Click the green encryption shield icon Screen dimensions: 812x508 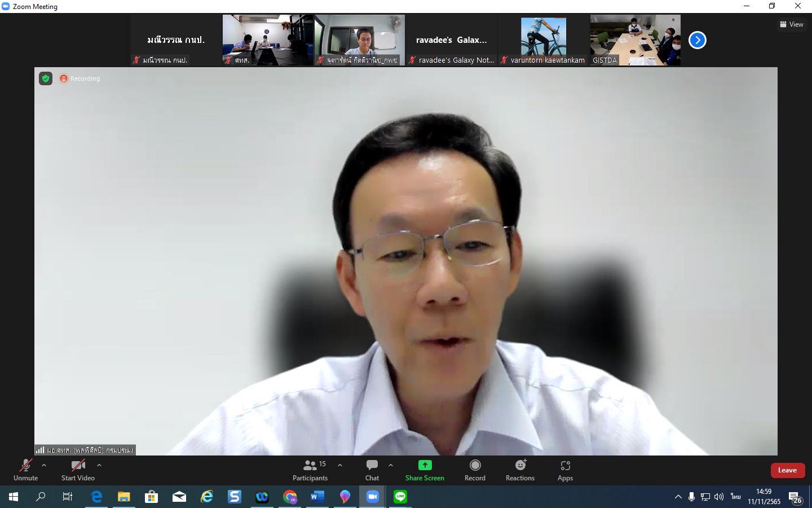(x=46, y=78)
